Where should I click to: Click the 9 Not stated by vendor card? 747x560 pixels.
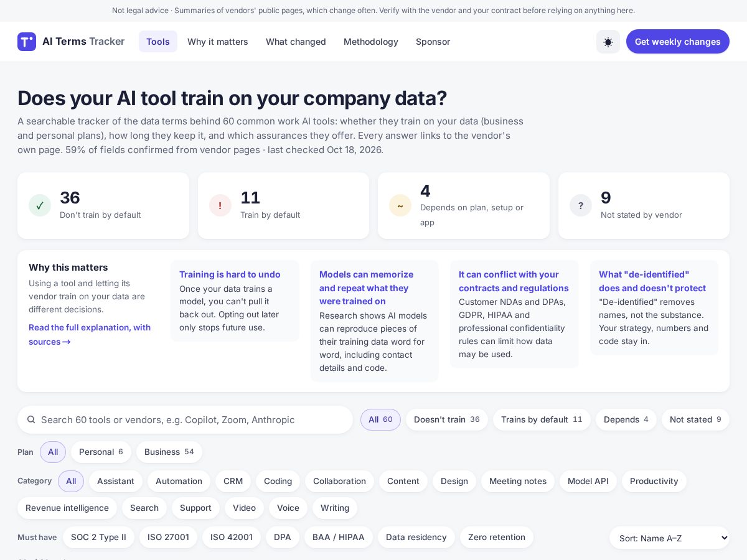coord(644,205)
